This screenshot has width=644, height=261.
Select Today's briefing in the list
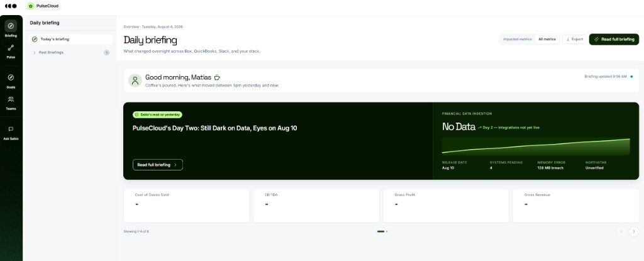[x=70, y=40]
